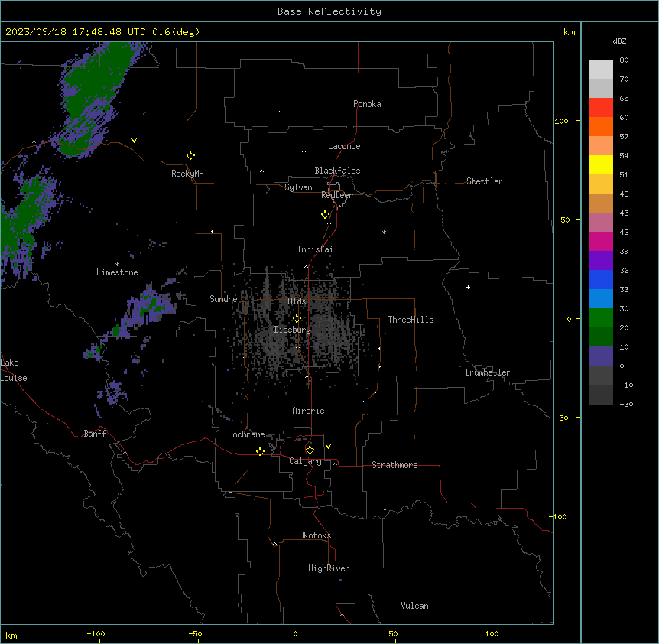Click the asterisk marker above Limestone

pos(117,265)
